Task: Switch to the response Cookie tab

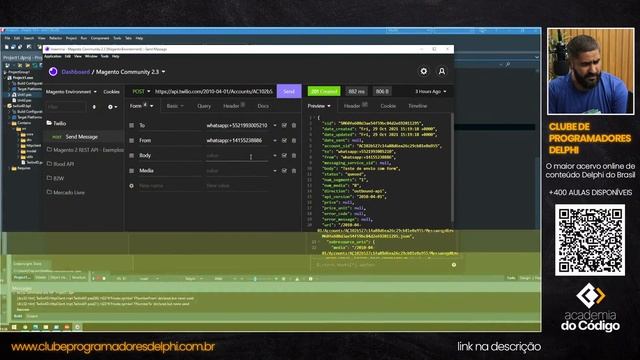Action: (x=388, y=106)
